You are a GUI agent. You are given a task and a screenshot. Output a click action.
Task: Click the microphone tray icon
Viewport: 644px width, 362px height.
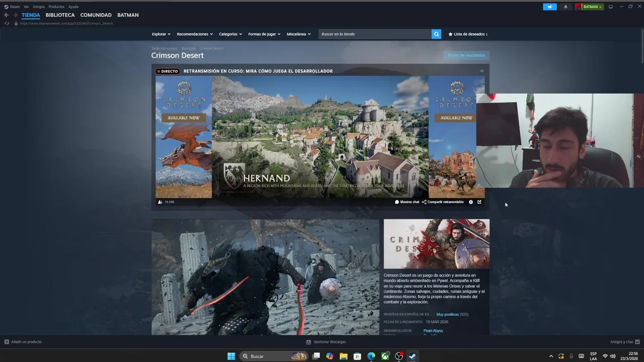point(571,356)
